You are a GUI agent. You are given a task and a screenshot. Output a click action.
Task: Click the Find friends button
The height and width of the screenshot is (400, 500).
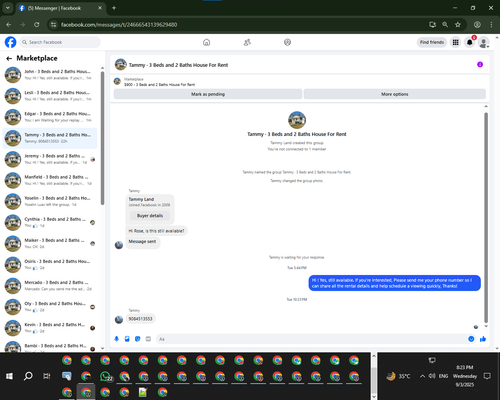(x=432, y=42)
